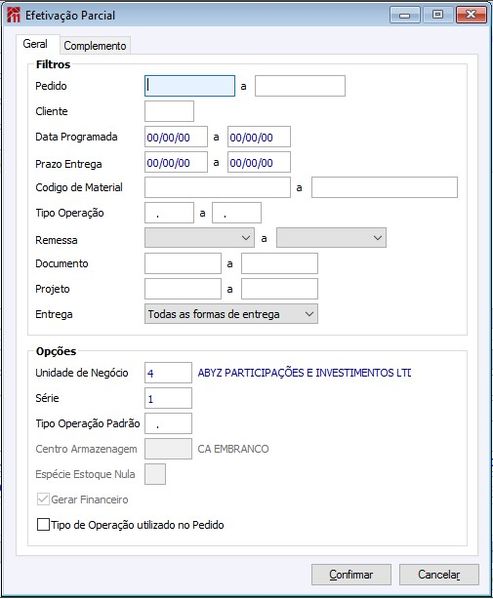
Task: Toggle the Gerar Financeiro checkbox
Action: (43, 499)
